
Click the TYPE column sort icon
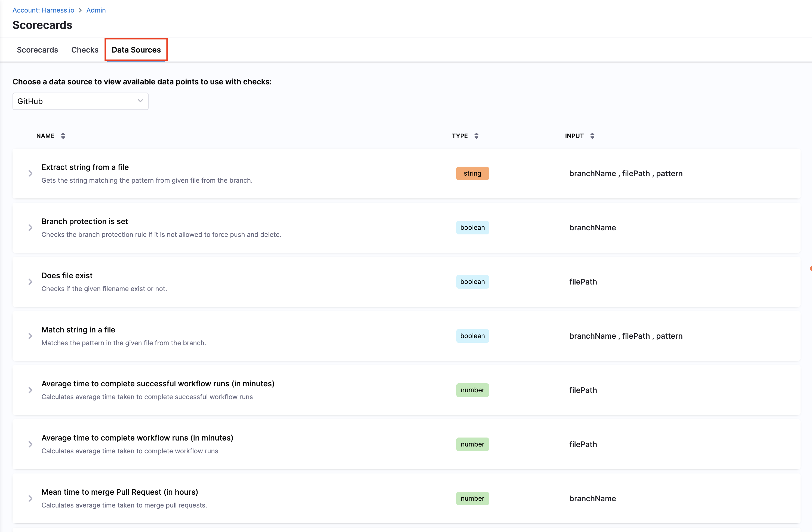(476, 136)
